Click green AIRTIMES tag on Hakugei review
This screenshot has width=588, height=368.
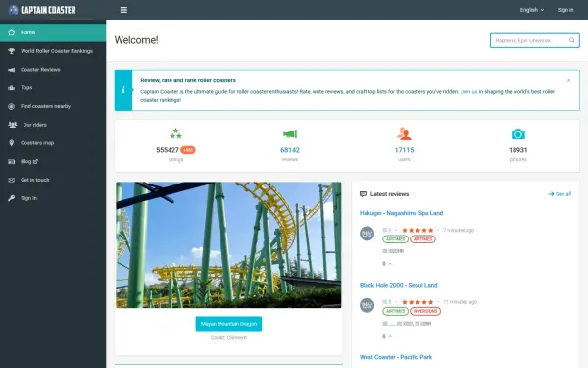point(395,239)
